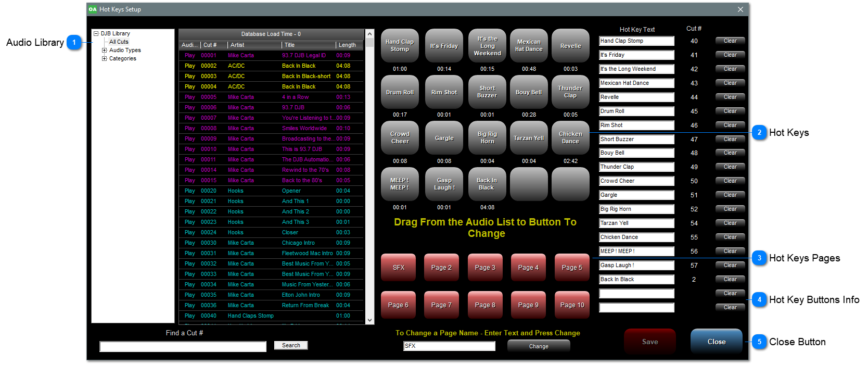Select the Thunder Clap hot key
Viewport: 868px width, 365px height.
(570, 92)
